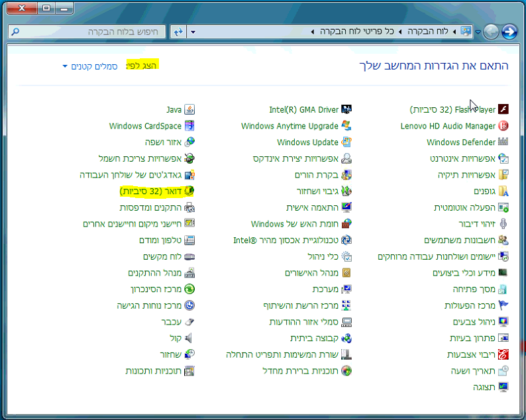
Task: Open the highlighted דואר (32 סיביות) mail icon
Action: tap(189, 191)
